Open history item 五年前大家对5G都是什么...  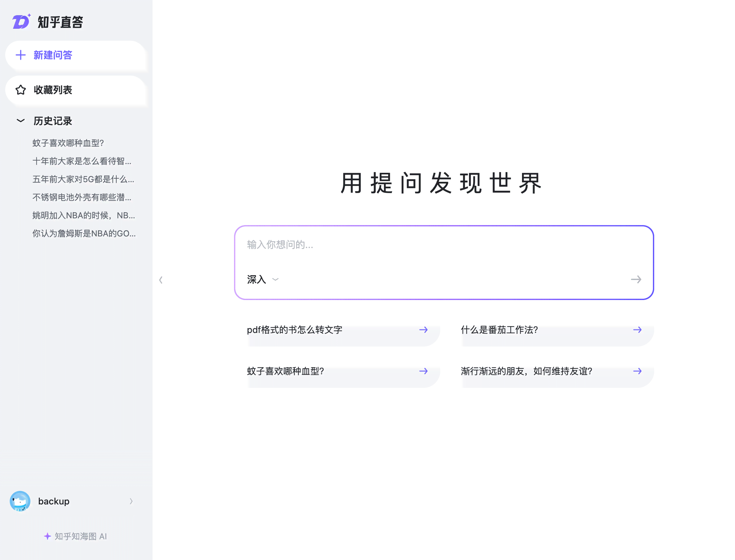pos(83,179)
